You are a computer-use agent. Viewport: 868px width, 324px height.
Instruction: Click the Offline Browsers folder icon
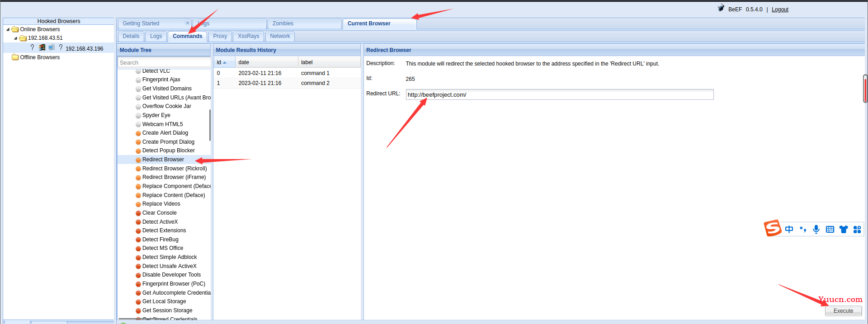(15, 57)
